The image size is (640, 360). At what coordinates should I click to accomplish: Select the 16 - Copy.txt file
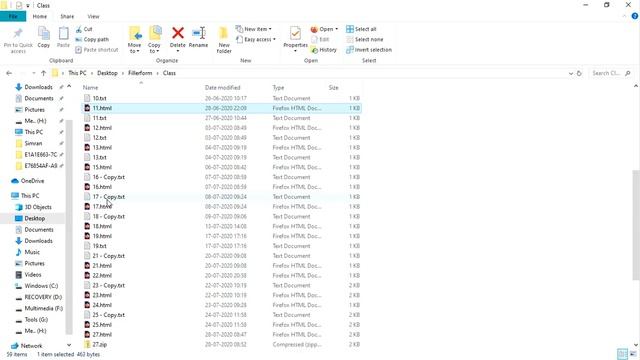coord(222,177)
